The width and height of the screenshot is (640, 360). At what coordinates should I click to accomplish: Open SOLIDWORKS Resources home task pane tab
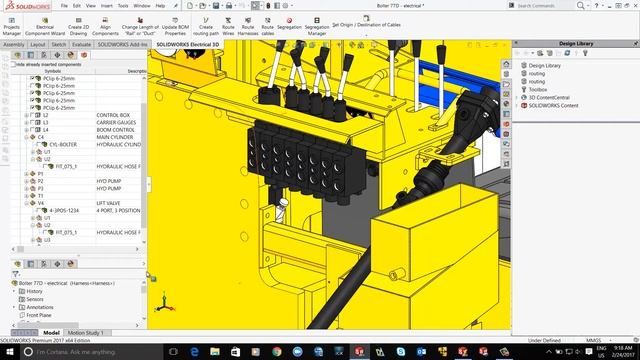coord(506,64)
